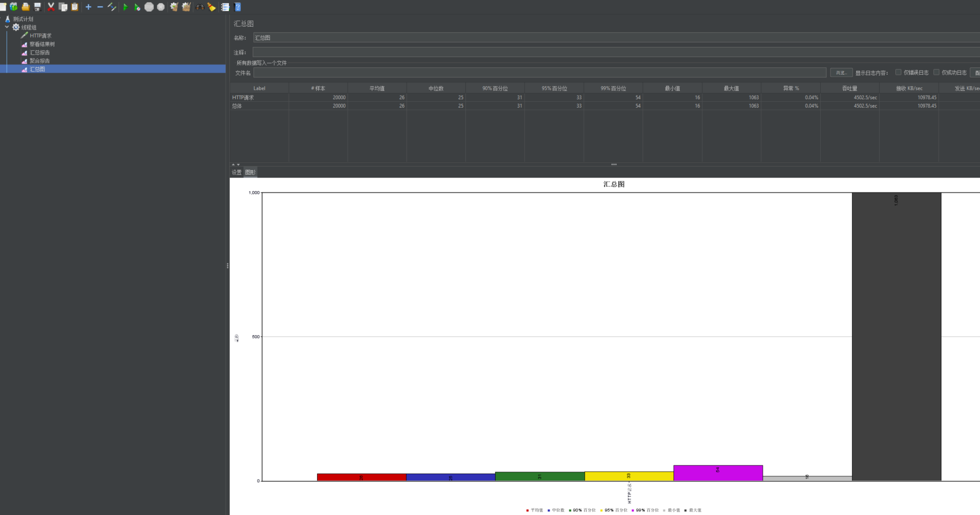Viewport: 980px width, 515px height.
Task: Reset search with yellow broom icon
Action: pyautogui.click(x=212, y=7)
